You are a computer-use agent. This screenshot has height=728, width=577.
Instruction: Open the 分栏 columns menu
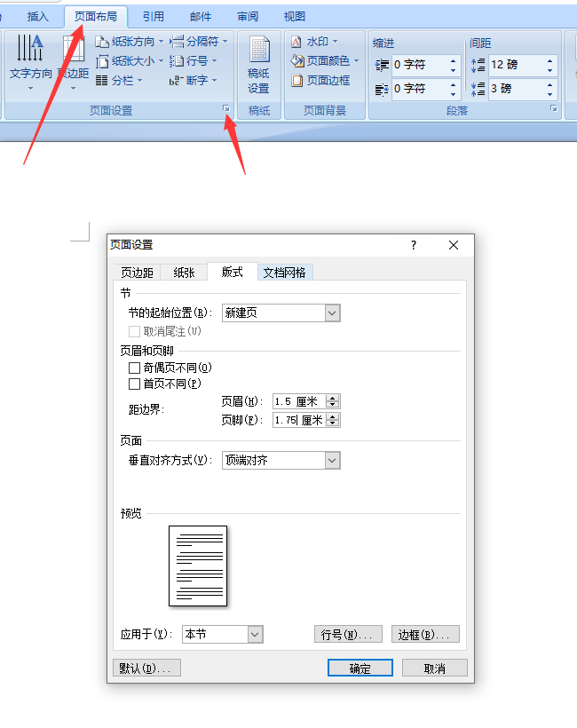click(119, 80)
